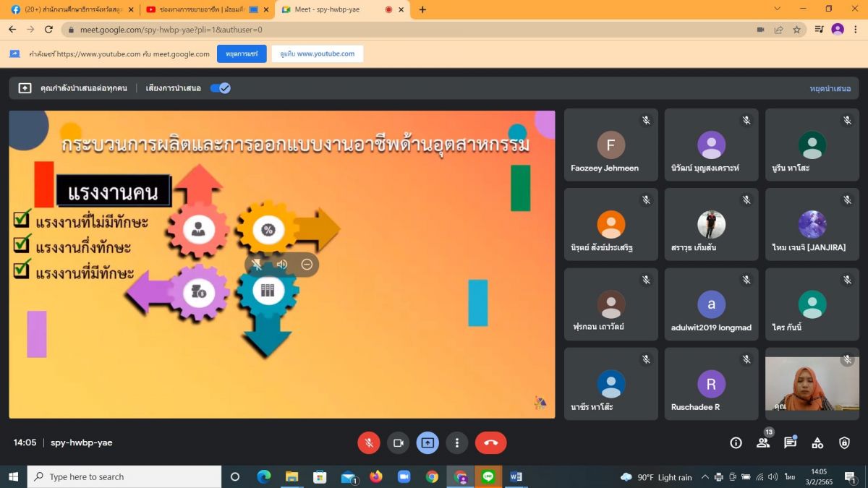Screen dimensions: 868x488
Task: Switch to the YouTube browser tab
Action: click(203, 9)
